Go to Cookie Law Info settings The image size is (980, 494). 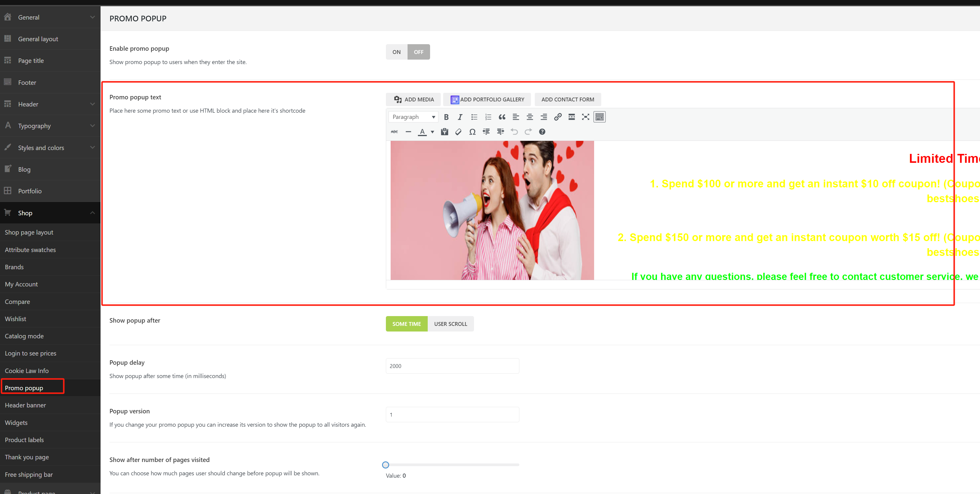tap(27, 371)
